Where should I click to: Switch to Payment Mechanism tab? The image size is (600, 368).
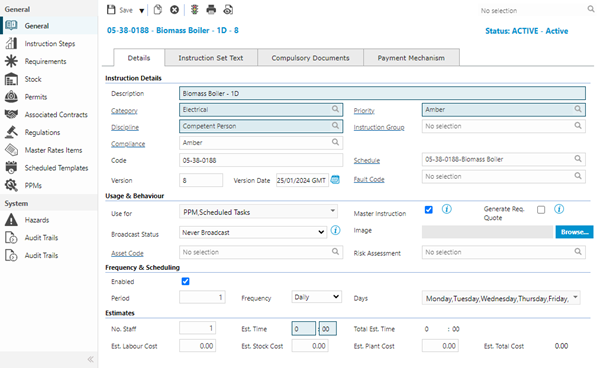point(411,58)
